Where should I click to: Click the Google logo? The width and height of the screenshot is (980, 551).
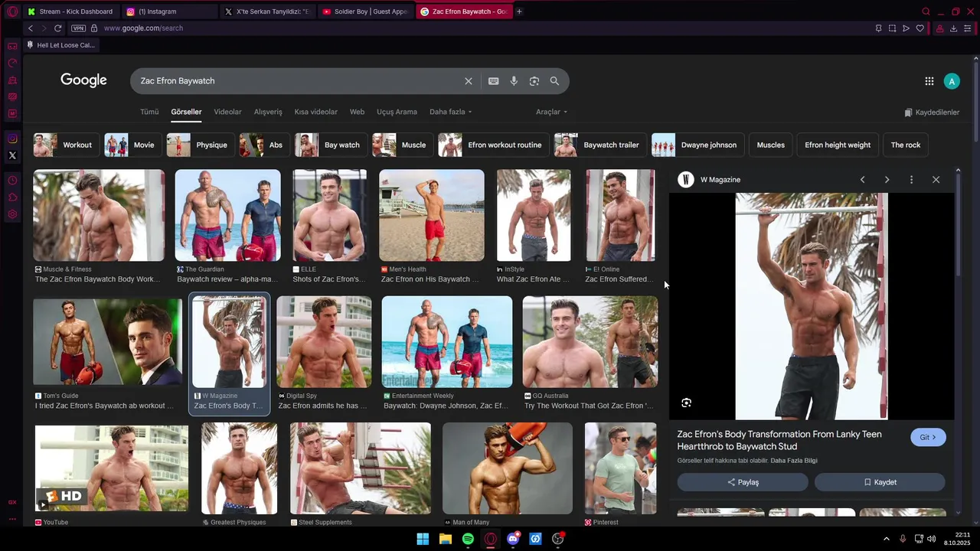pyautogui.click(x=83, y=80)
